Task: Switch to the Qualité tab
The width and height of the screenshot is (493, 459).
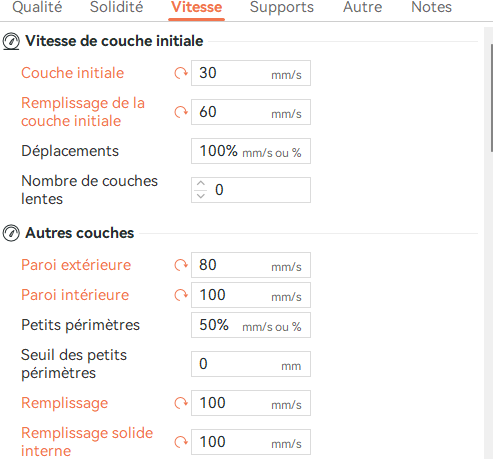Action: [37, 7]
